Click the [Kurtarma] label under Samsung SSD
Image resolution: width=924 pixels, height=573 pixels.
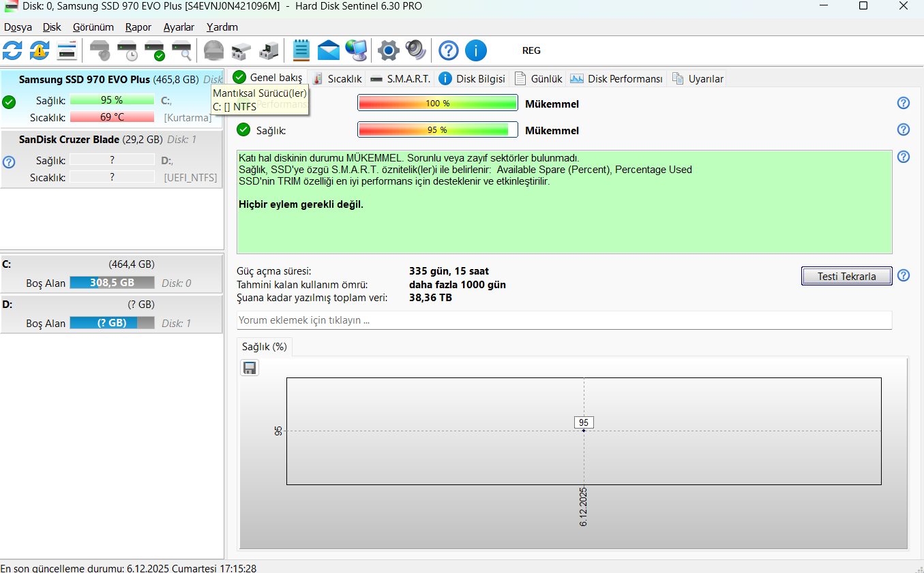(x=188, y=117)
